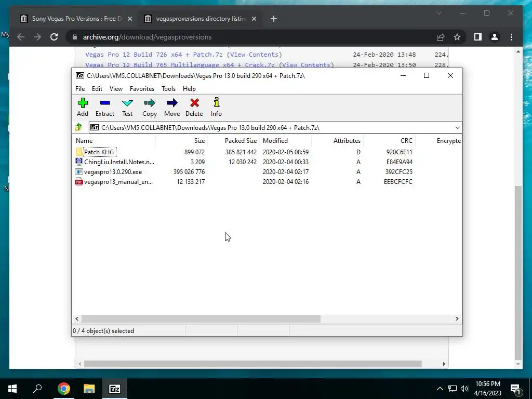Open the Edit menu
The height and width of the screenshot is (399, 532).
coord(97,88)
